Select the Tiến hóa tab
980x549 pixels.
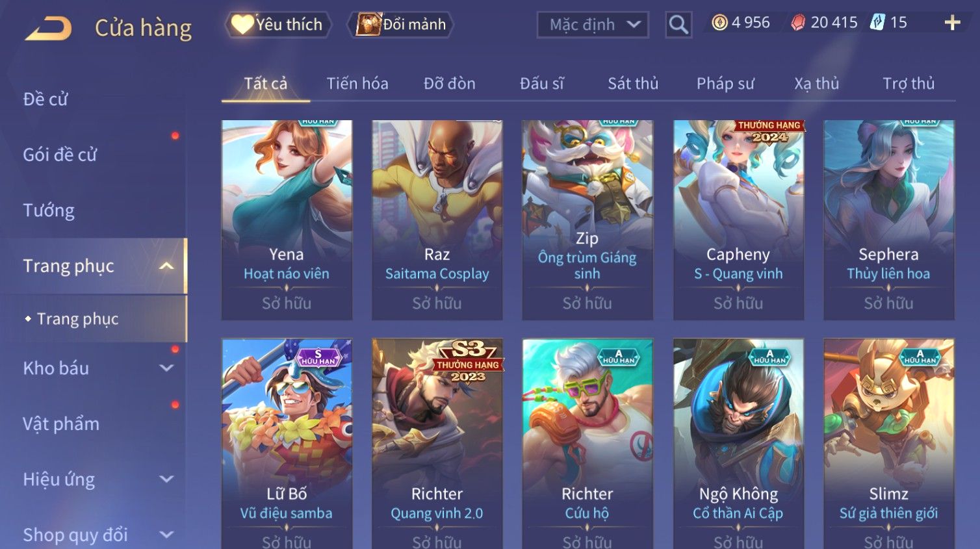[x=357, y=83]
